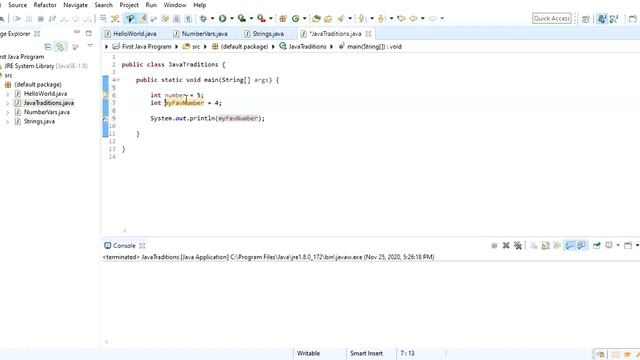
Task: Select JRE System Library in Package Explorer
Action: coord(46,66)
